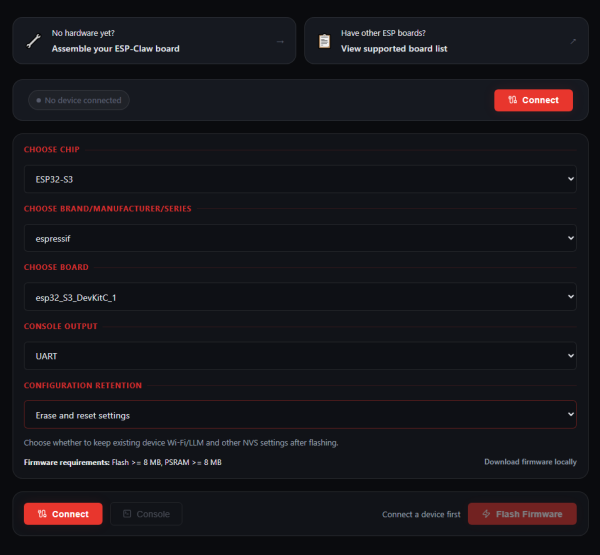Screen dimensions: 600x555
Task: Expand the Configuration Retention dropdown
Action: coord(300,415)
